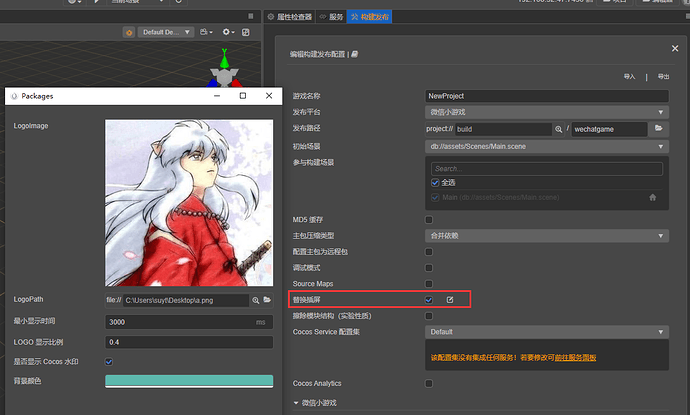Click the build path field
This screenshot has width=690, height=415.
point(503,129)
